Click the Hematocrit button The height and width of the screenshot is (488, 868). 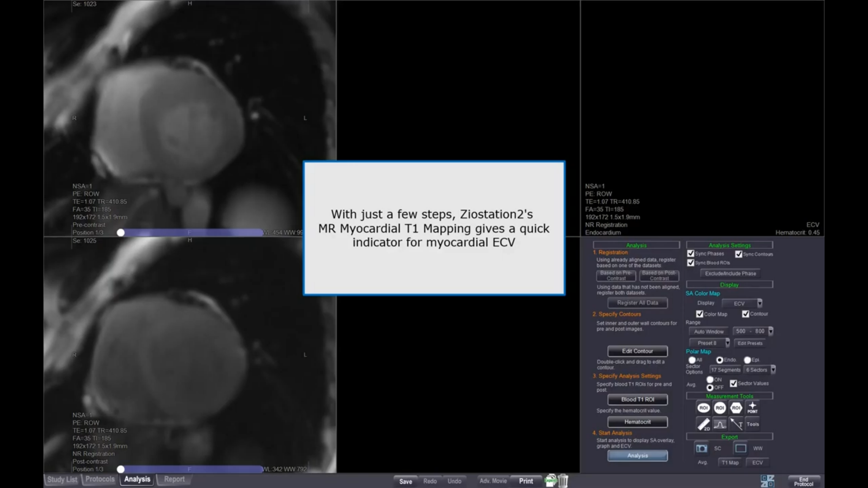[x=637, y=422]
